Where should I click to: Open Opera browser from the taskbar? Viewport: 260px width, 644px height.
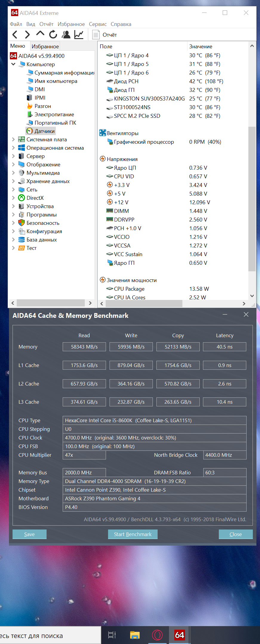pyautogui.click(x=157, y=635)
